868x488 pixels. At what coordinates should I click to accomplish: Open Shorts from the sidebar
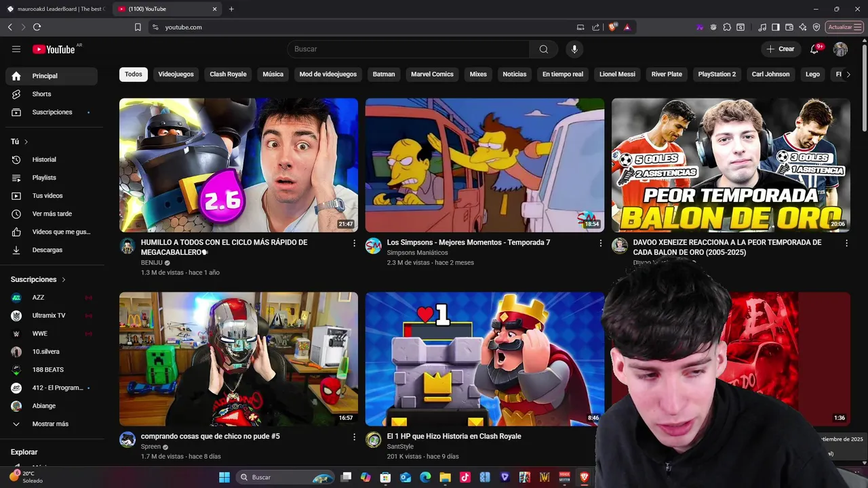(x=52, y=94)
